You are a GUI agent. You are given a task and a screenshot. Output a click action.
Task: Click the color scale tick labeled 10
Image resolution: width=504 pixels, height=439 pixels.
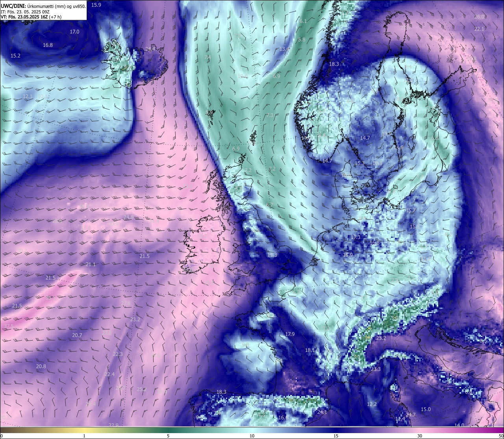point(252,435)
